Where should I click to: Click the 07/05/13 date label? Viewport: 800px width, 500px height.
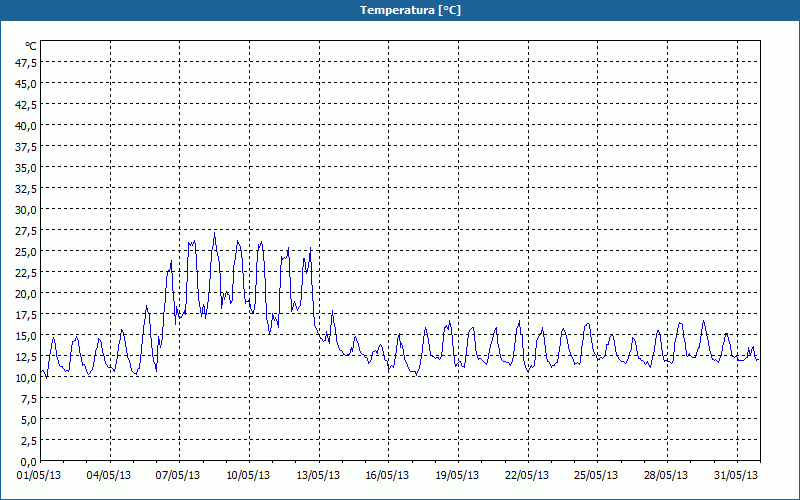click(178, 475)
